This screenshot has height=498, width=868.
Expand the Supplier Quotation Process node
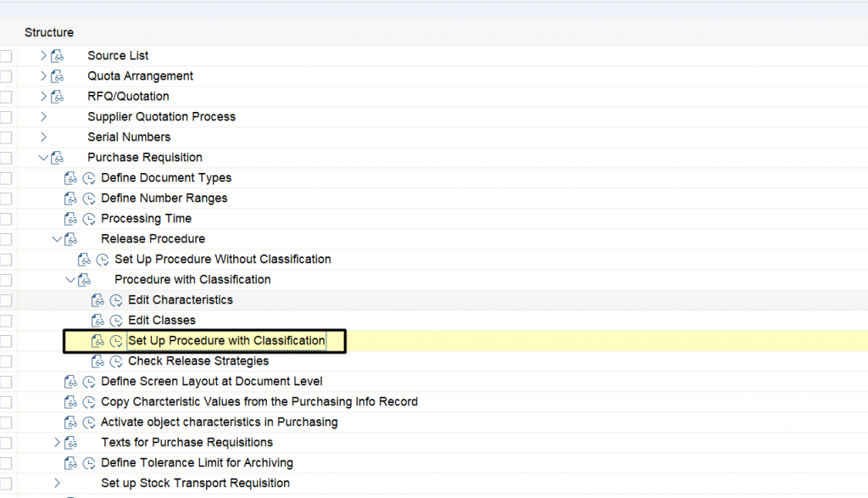click(43, 117)
